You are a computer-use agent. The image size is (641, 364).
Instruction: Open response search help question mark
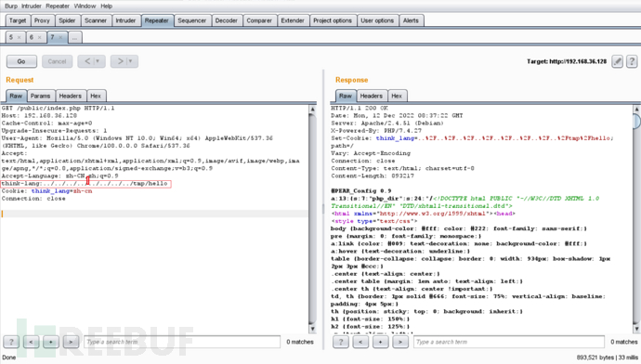pos(341,342)
